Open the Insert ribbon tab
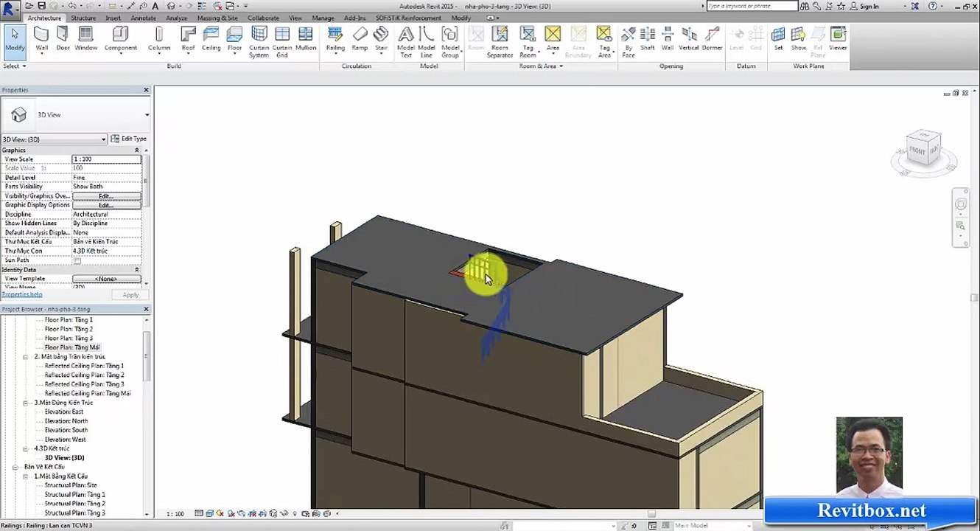 click(113, 18)
